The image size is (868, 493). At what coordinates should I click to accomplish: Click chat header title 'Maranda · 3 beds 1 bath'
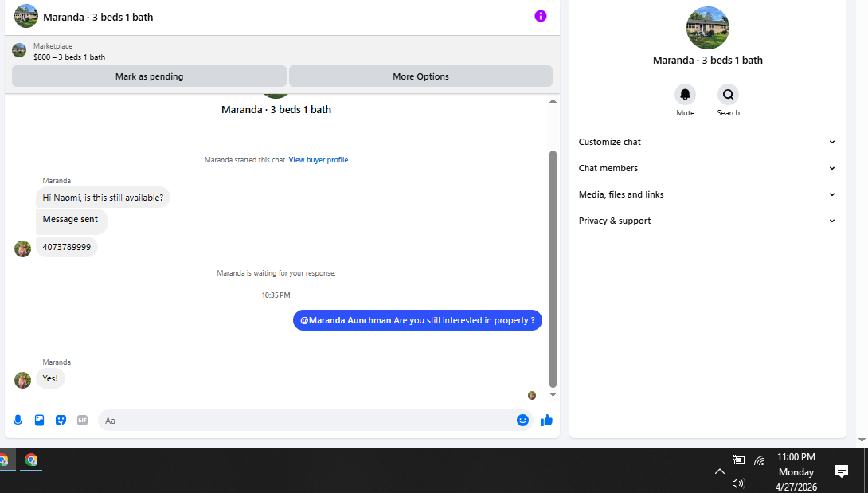(98, 18)
